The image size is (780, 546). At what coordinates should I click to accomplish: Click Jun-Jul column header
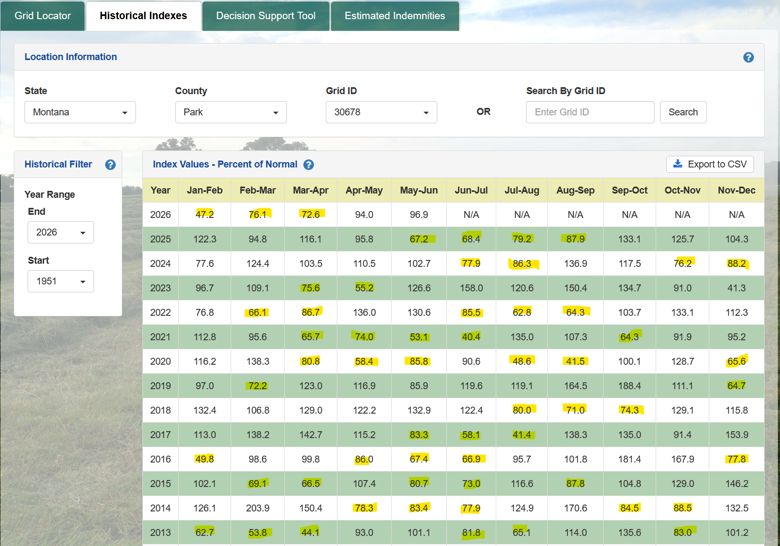tap(471, 190)
